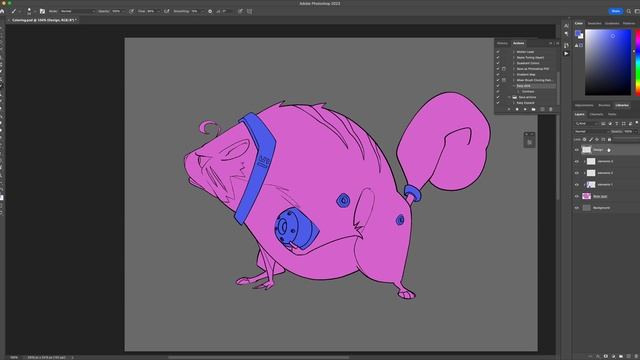The image size is (640, 360).
Task: Click the rainbow hue slider
Action: pyautogui.click(x=638, y=62)
